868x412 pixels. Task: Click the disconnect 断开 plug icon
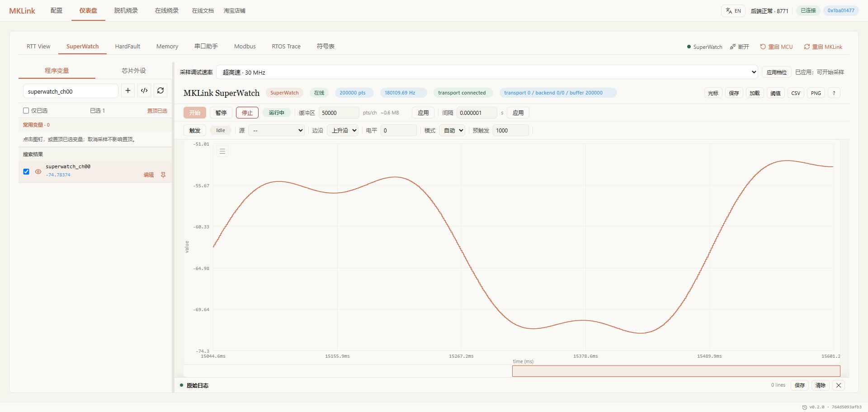tap(739, 47)
